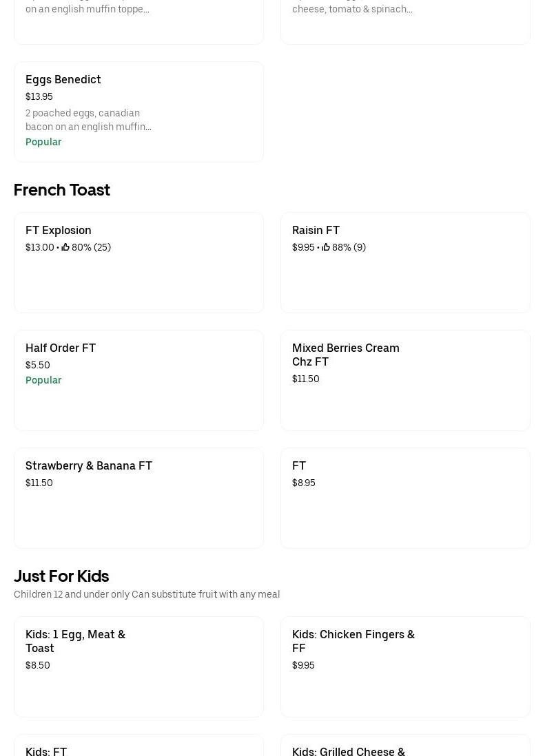Viewport: 554px width, 756px height.
Task: Click the Popular label under Eggs Benedict
Action: click(x=43, y=142)
